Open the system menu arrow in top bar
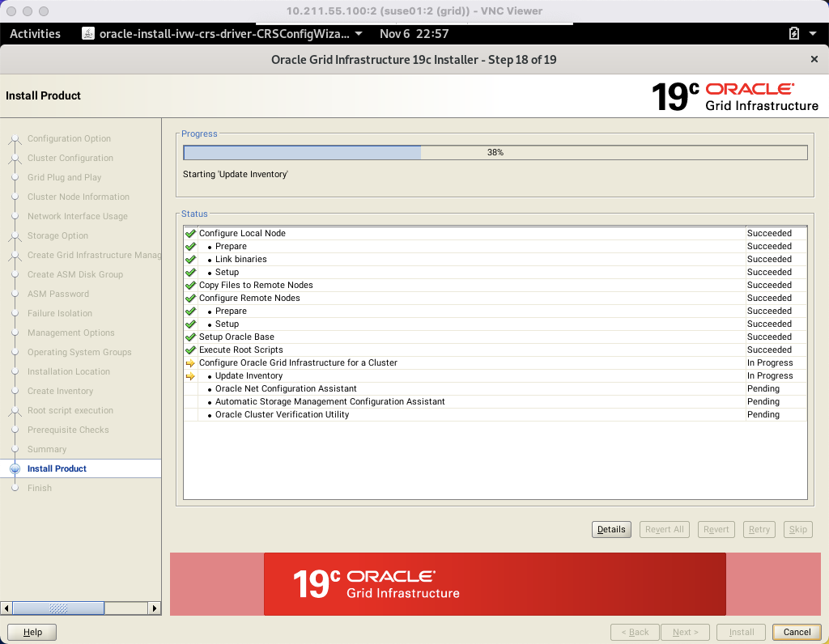This screenshot has width=829, height=644. coord(813,34)
